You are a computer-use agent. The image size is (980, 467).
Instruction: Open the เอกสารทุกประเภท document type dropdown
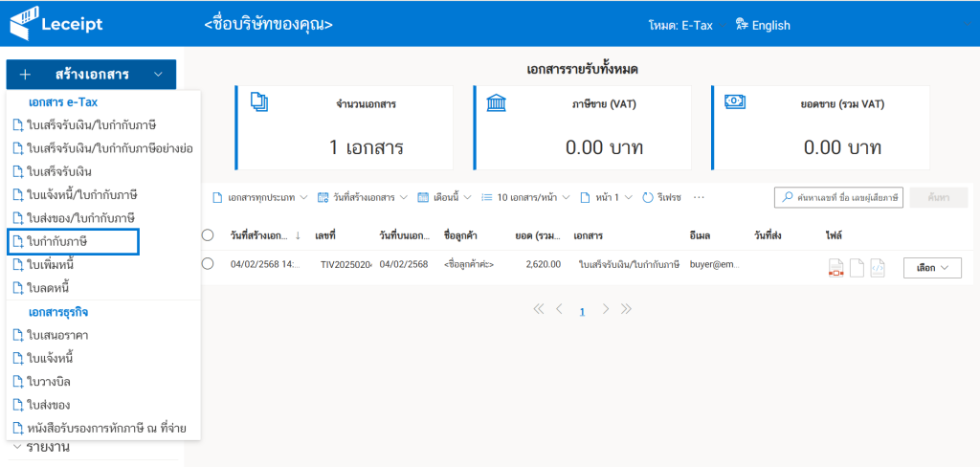(260, 197)
